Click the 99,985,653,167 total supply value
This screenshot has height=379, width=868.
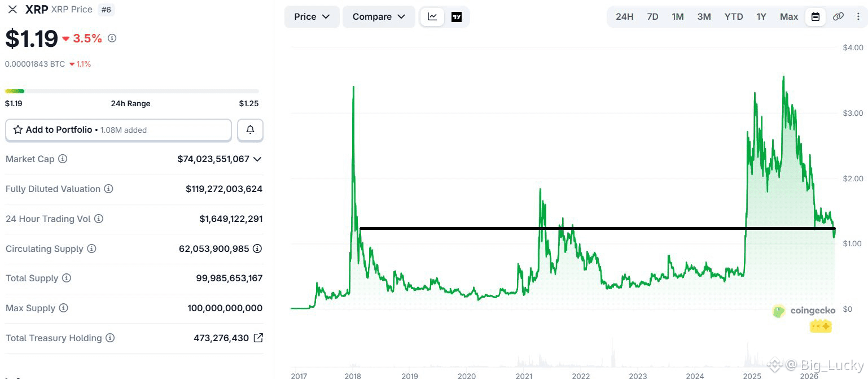tap(229, 278)
